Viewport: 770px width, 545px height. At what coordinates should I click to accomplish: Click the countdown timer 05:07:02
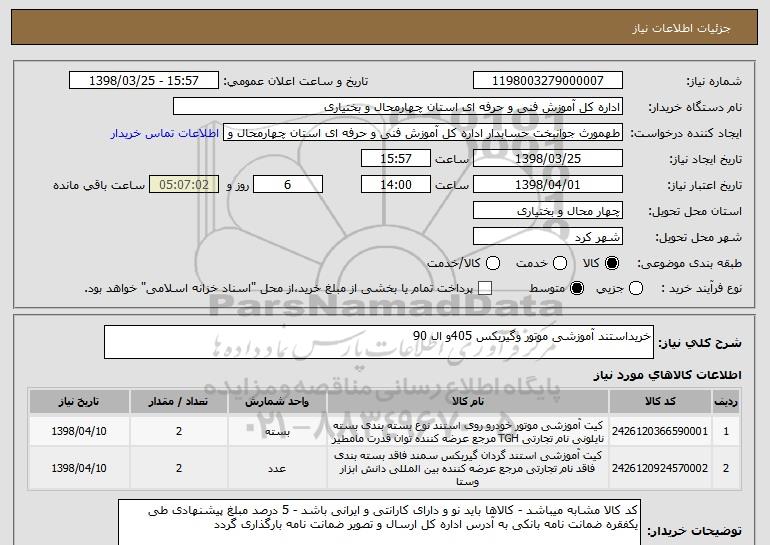(x=184, y=185)
